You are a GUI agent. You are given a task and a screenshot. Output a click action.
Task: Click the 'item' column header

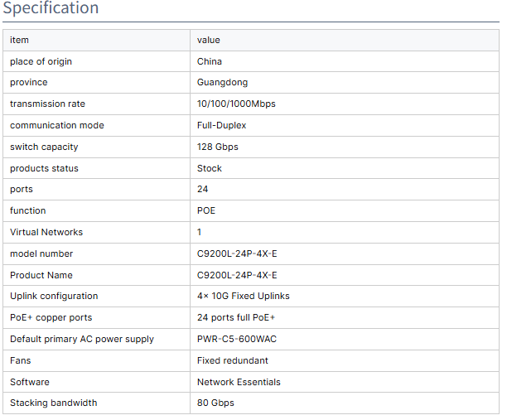19,40
